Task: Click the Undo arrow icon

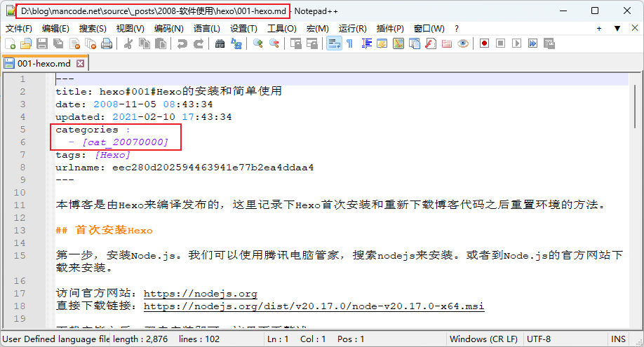Action: coord(182,43)
